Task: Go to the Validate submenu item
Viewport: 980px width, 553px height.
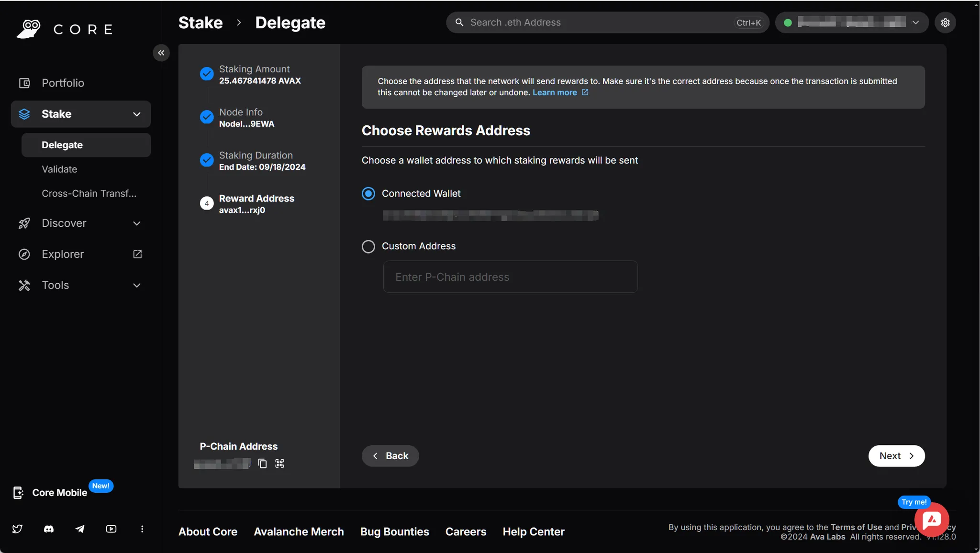Action: click(59, 169)
